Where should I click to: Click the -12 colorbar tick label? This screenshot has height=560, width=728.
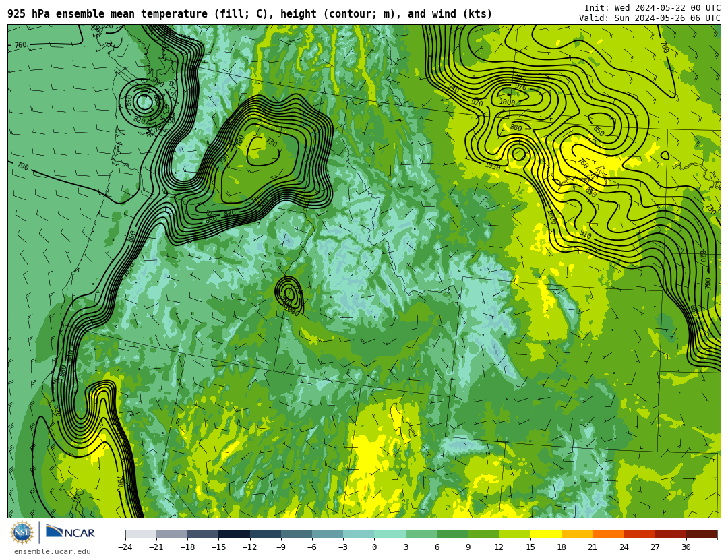249,547
